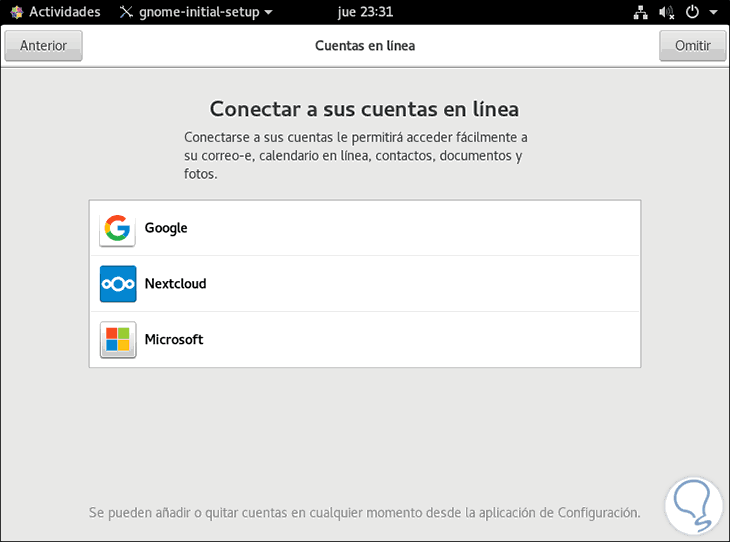The width and height of the screenshot is (730, 542).
Task: Open the gnome-initial-setup application menu label
Action: point(200,12)
